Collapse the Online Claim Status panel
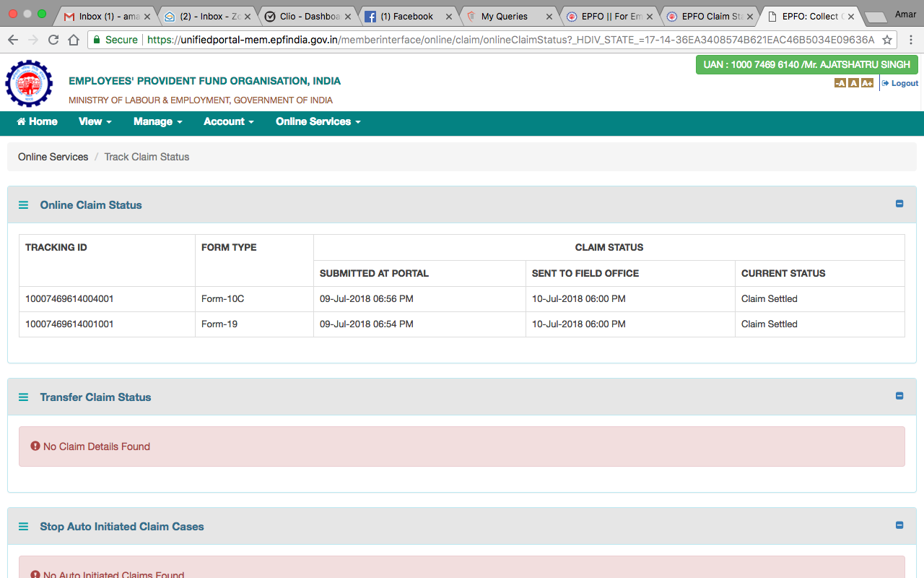 [x=899, y=204]
